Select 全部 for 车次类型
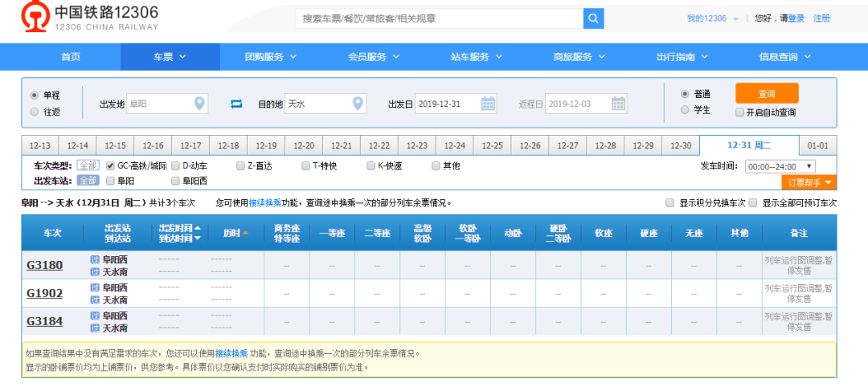Screen dimensions: 868x391 click(88, 165)
